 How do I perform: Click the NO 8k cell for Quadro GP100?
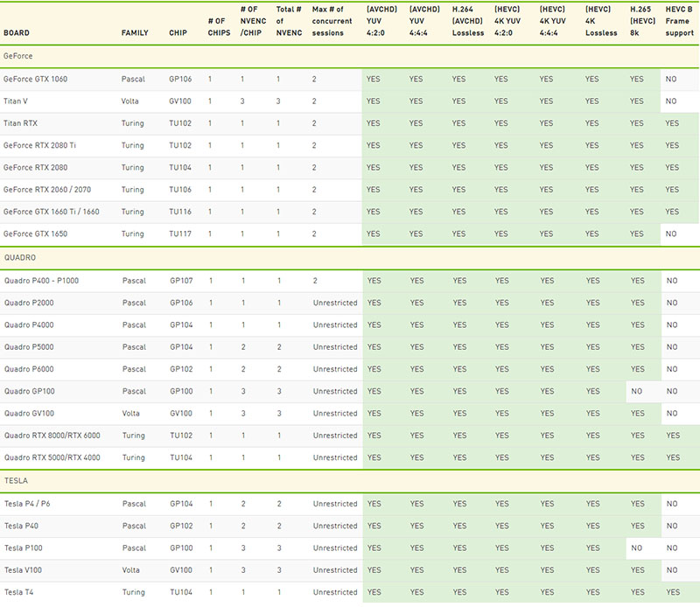point(637,391)
